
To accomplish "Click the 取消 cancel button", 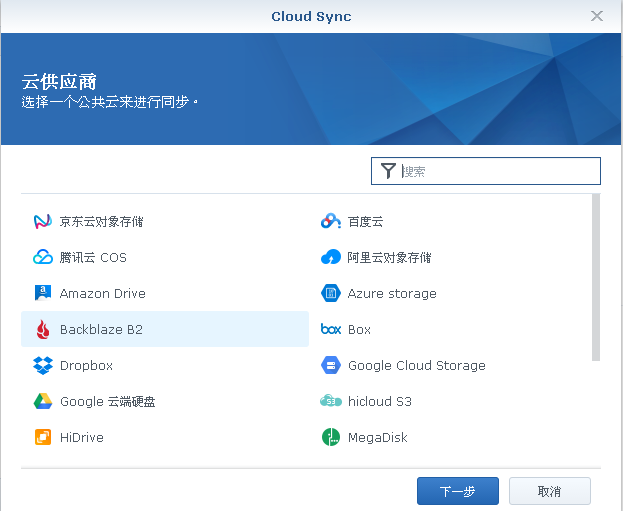I will pos(550,491).
